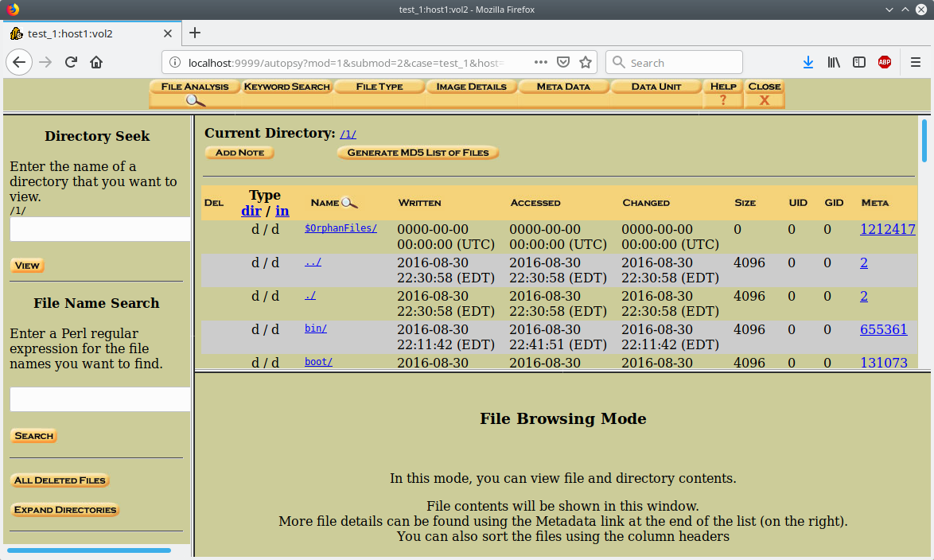This screenshot has height=560, width=934.
Task: Open the bin/ directory link
Action: point(316,328)
